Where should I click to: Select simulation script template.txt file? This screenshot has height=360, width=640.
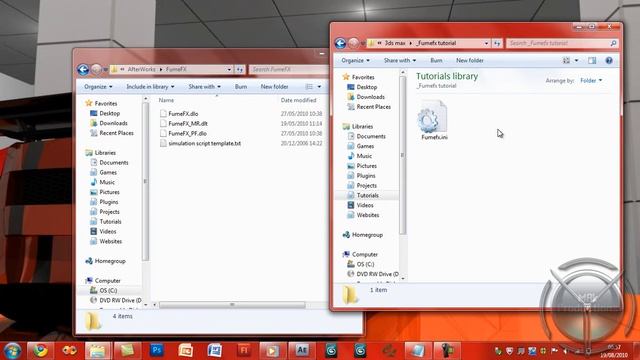tap(204, 143)
